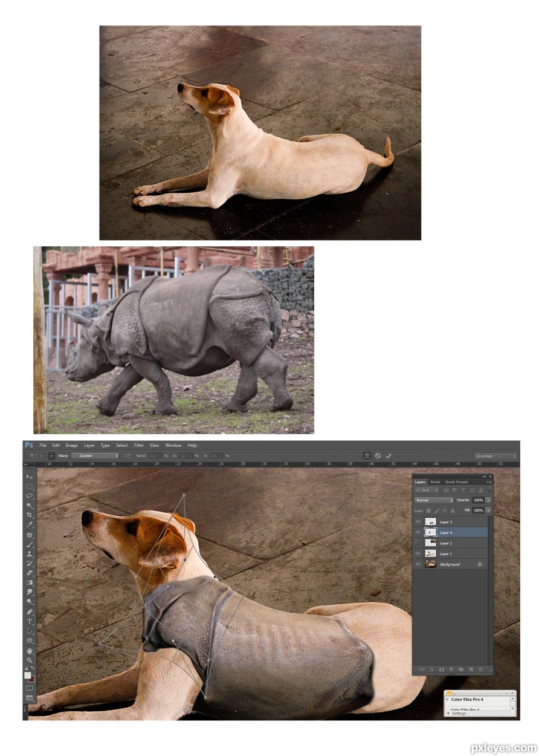Image resolution: width=539 pixels, height=756 pixels.
Task: Click lock position icon in Layers panel
Action: [445, 510]
